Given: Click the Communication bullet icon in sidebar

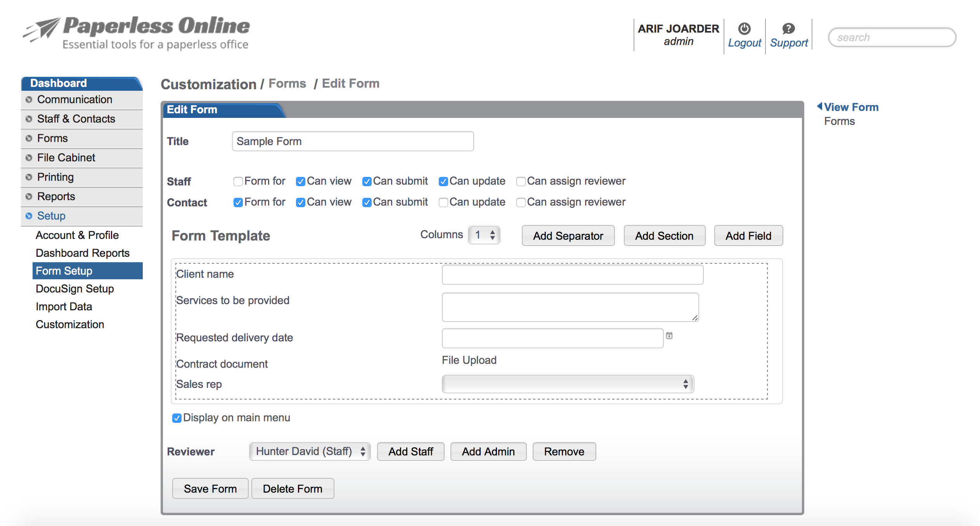Looking at the screenshot, I should tap(29, 100).
